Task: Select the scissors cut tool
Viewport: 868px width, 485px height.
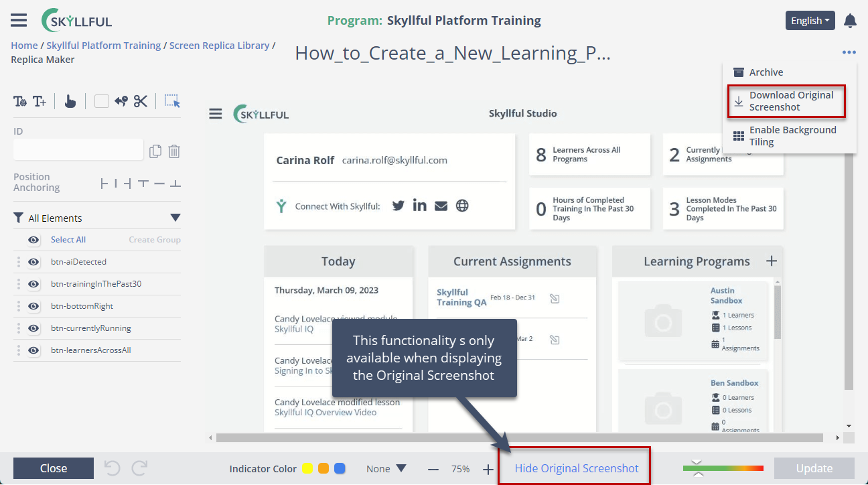Action: tap(140, 101)
